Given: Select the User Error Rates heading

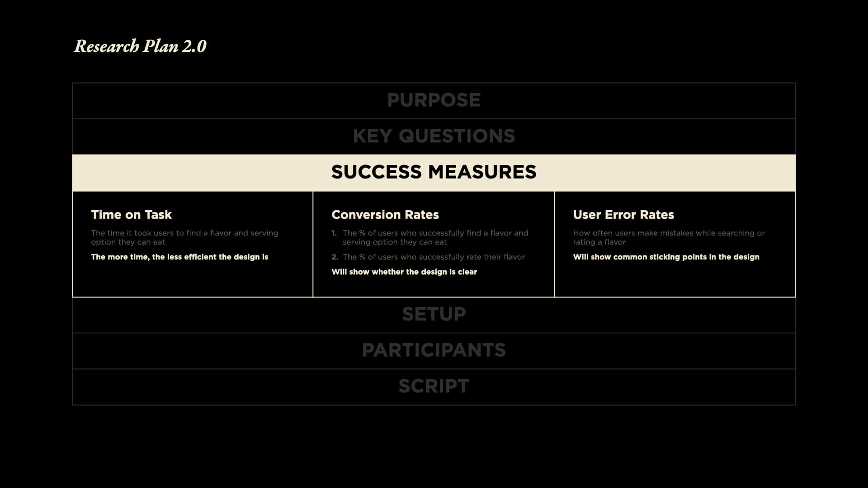Looking at the screenshot, I should pyautogui.click(x=623, y=215).
